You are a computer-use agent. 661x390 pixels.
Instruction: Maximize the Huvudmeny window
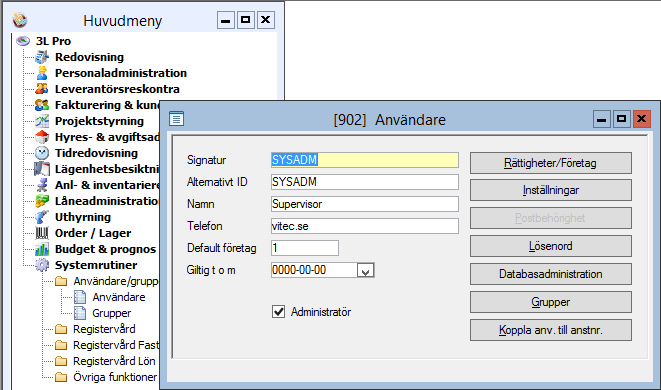click(245, 20)
